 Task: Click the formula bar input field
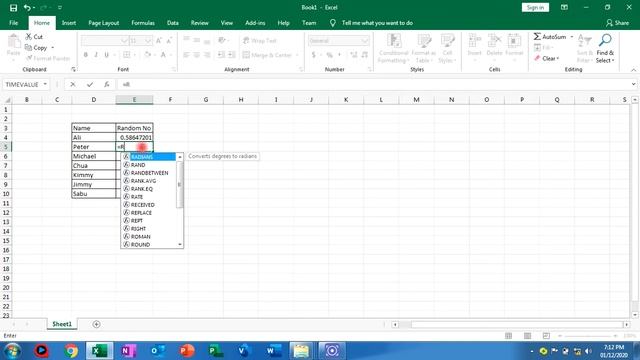(x=373, y=84)
